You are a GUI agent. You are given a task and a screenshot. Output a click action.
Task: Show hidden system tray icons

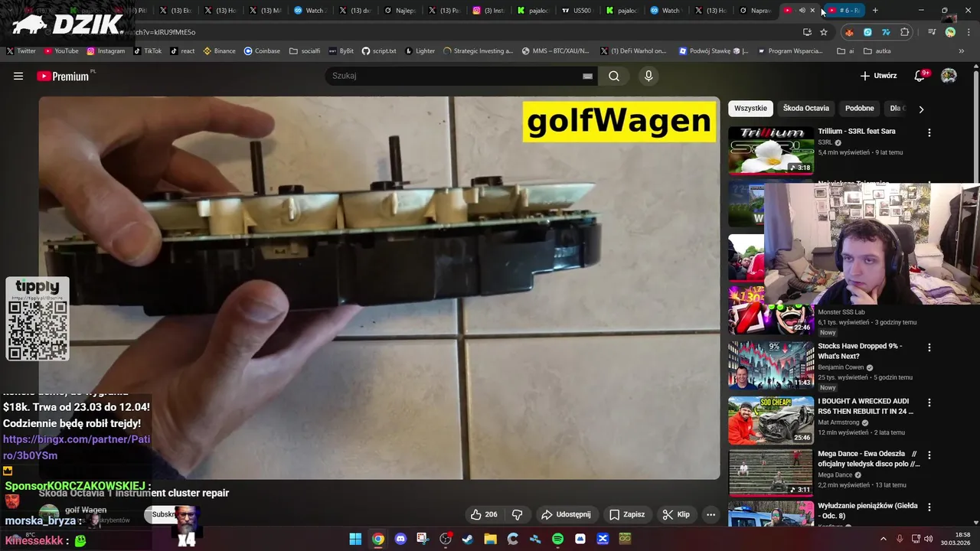coord(883,539)
